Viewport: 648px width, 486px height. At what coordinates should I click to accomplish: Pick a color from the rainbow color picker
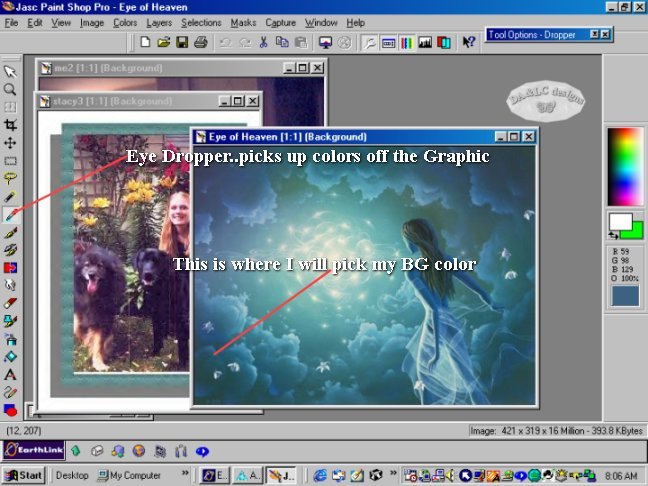click(625, 167)
